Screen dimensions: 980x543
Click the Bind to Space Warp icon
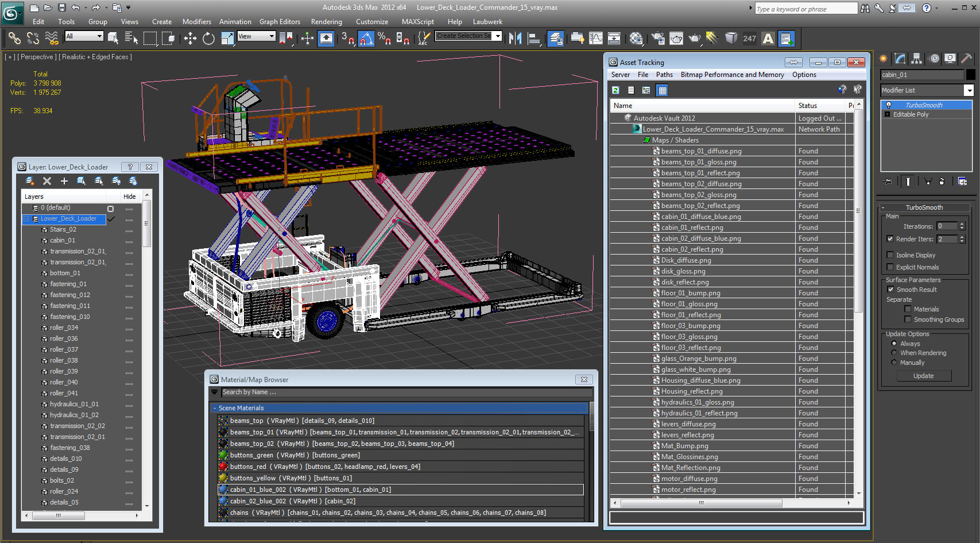(52, 38)
